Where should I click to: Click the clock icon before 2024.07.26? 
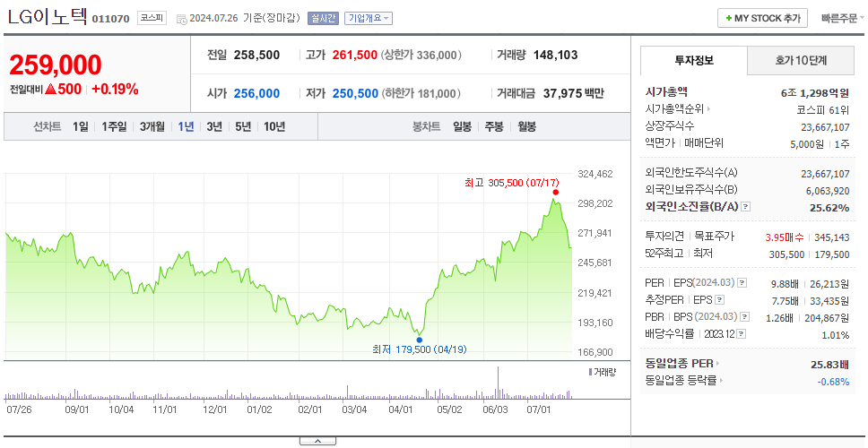point(181,19)
